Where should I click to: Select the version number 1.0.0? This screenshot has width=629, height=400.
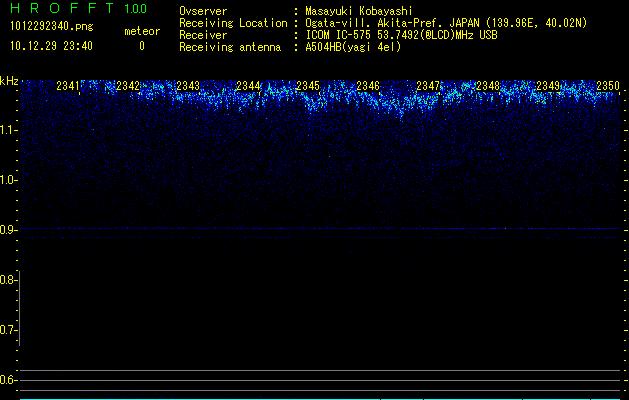point(136,9)
